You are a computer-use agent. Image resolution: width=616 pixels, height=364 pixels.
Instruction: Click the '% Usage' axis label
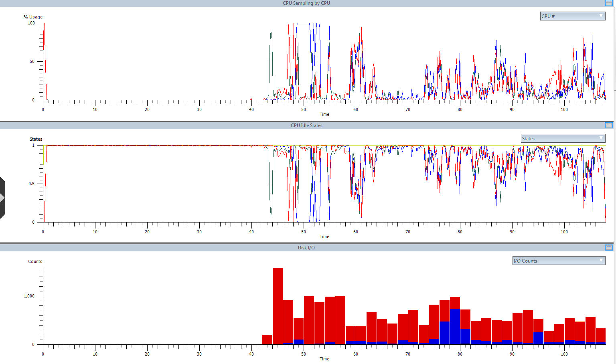click(x=33, y=17)
